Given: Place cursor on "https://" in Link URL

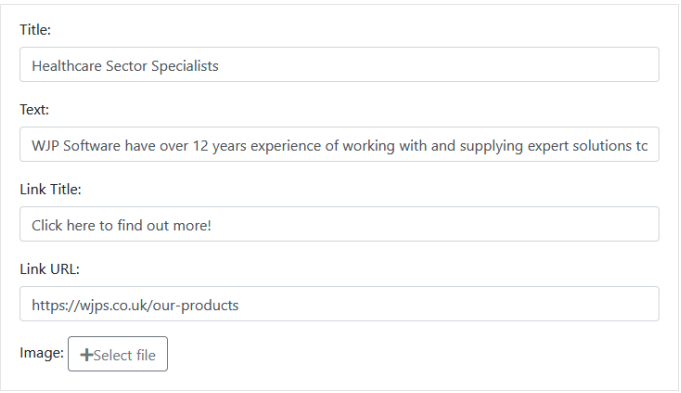Looking at the screenshot, I should pos(56,306).
